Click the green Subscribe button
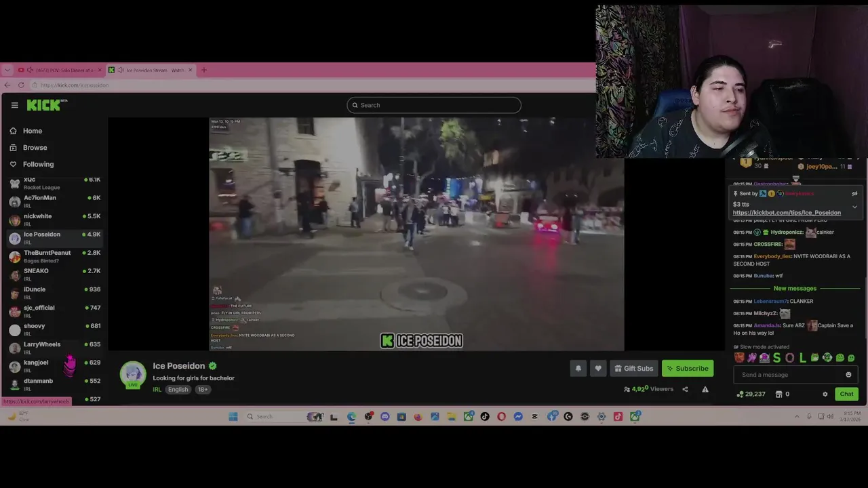Screen dimensions: 868x488 (x=688, y=368)
